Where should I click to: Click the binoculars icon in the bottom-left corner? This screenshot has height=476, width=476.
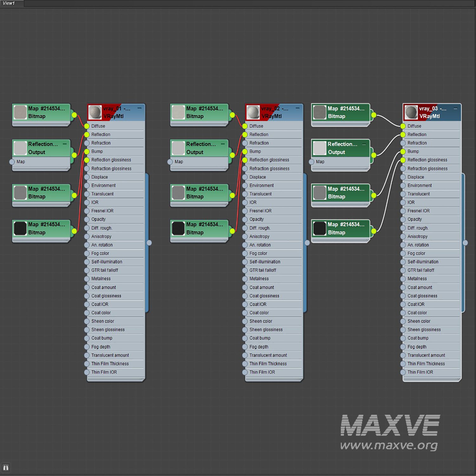pos(6,467)
